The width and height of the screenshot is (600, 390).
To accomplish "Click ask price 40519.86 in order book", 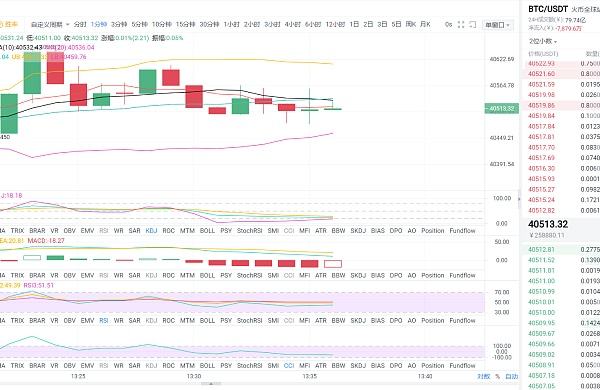I will click(541, 106).
